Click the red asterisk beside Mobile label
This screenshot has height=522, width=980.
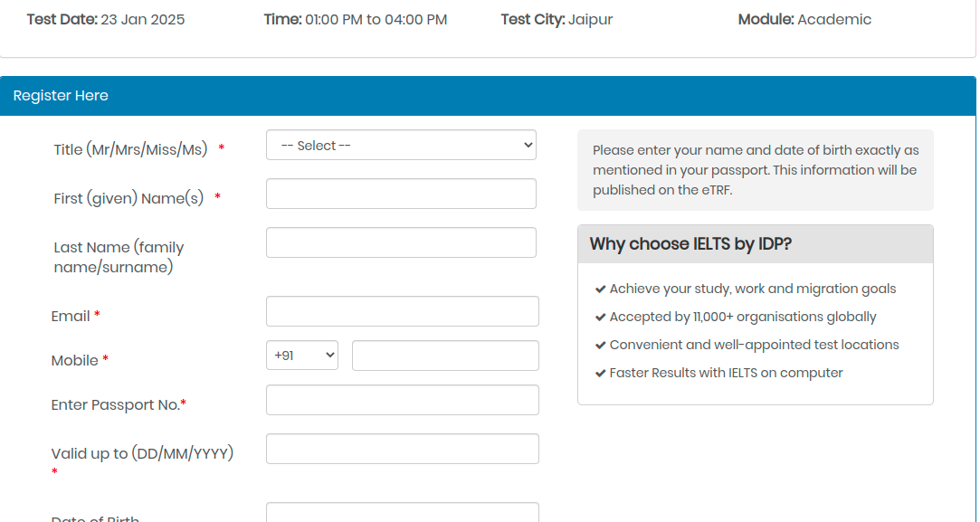pyautogui.click(x=104, y=360)
